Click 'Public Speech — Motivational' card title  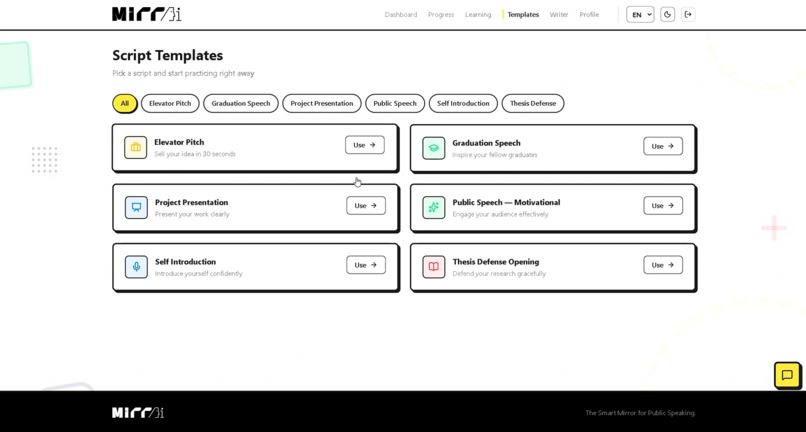506,202
